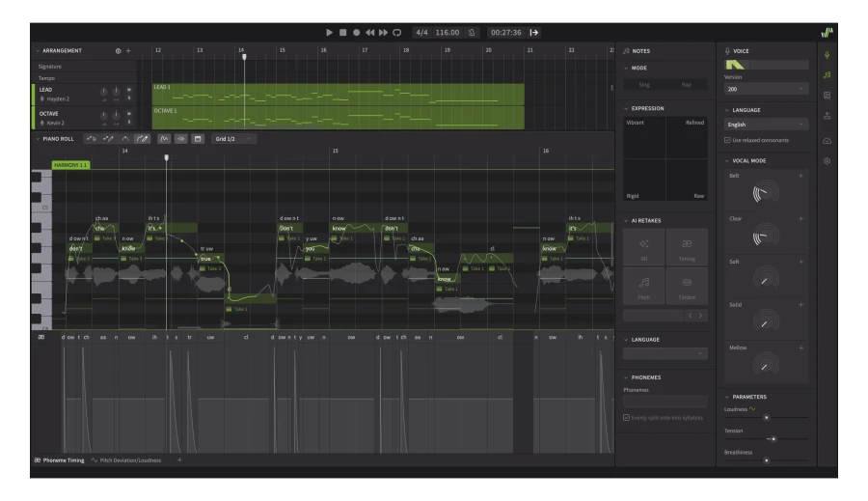Collapse the Arrangement panel
868x501 pixels.
[38, 51]
